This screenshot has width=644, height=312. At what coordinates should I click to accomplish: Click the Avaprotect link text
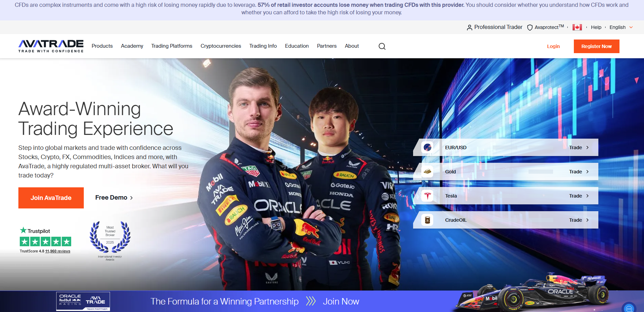549,27
